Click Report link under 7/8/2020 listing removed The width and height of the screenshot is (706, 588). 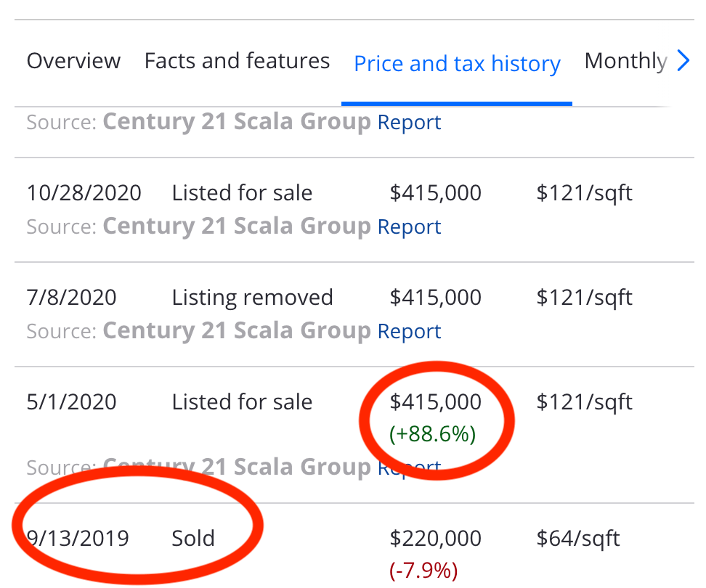point(409,332)
